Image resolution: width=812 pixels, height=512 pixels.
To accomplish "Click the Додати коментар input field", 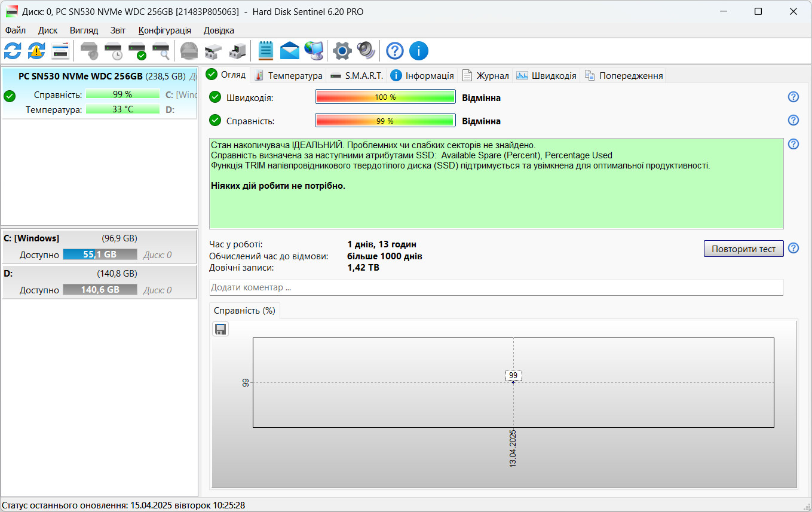I will (x=496, y=287).
